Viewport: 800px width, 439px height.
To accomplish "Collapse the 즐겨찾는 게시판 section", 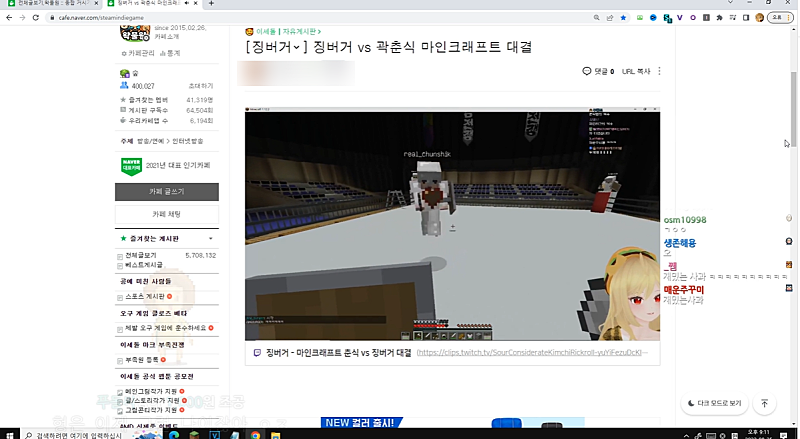I will point(211,238).
